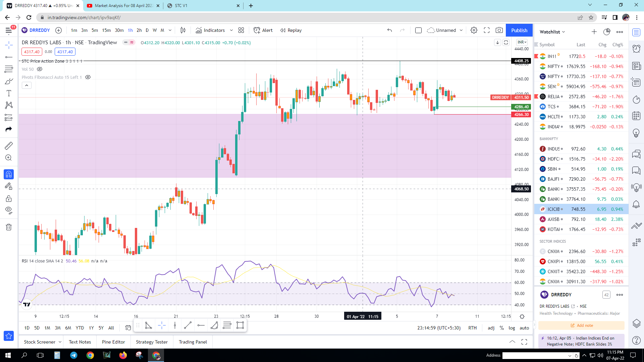Remove drawings with trash icon

pyautogui.click(x=9, y=227)
